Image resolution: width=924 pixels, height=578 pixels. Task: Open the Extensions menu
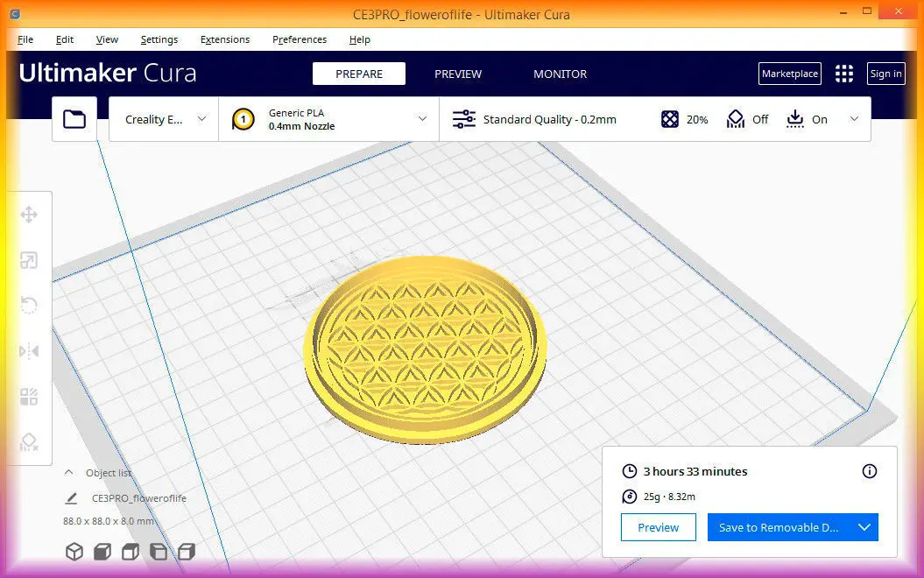[x=225, y=39]
